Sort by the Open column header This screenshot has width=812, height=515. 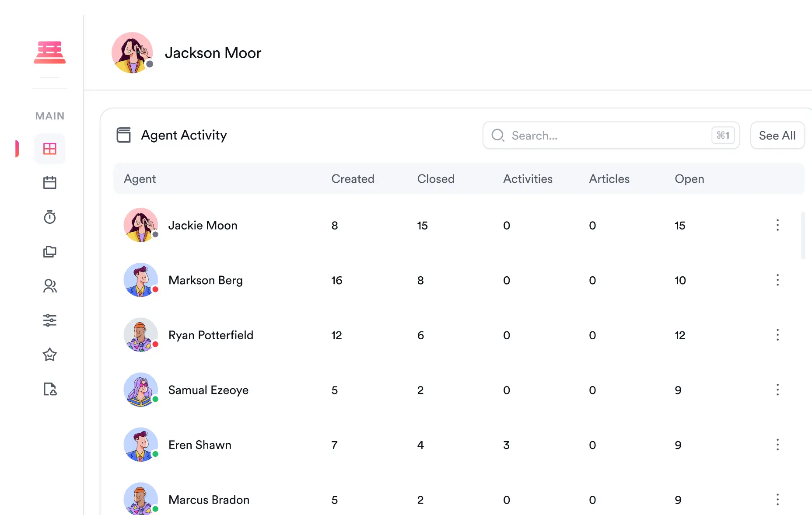tap(689, 179)
